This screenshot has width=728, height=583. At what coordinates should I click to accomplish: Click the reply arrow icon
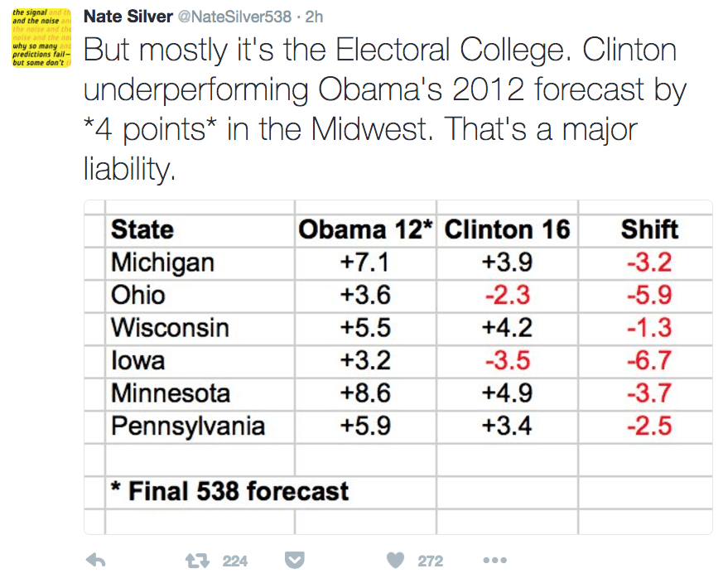[x=96, y=561]
